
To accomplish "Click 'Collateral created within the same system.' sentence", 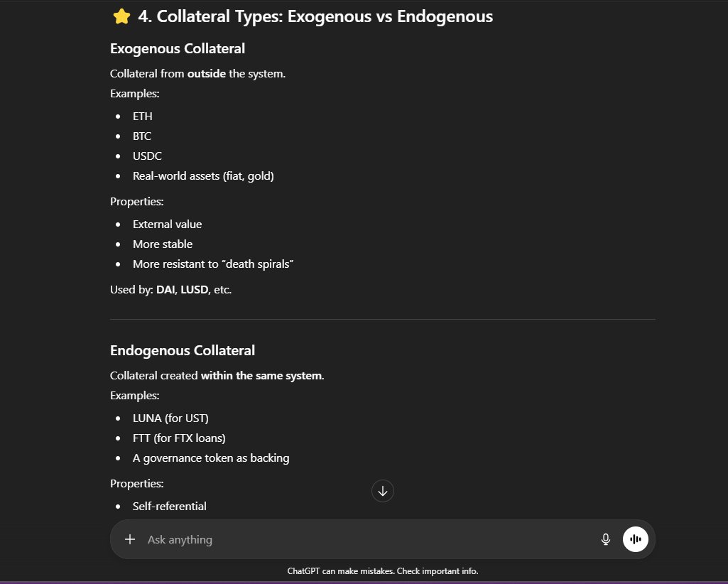I will coord(217,376).
